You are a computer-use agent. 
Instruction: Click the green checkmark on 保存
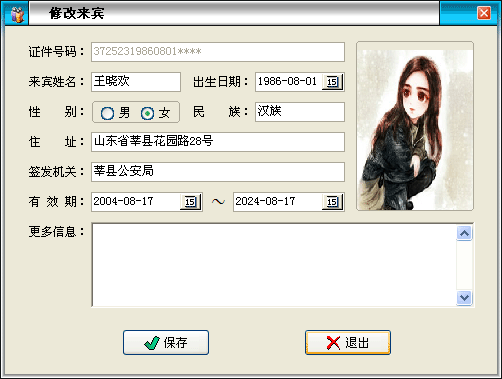[x=152, y=343]
